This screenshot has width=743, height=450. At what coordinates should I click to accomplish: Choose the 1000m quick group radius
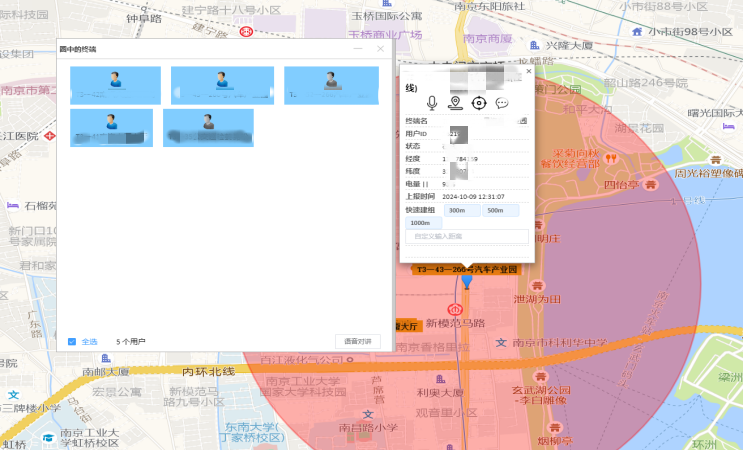click(x=421, y=223)
